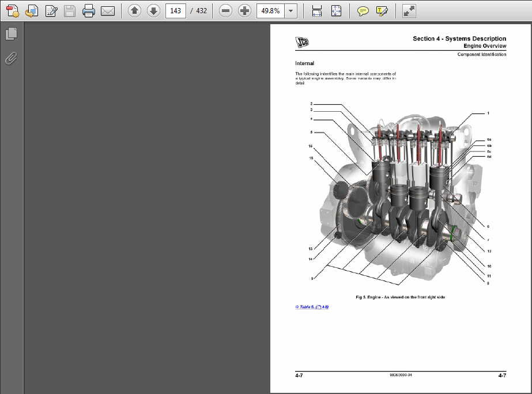Click the Save floppy disk icon
This screenshot has width=532, height=394.
tap(69, 10)
